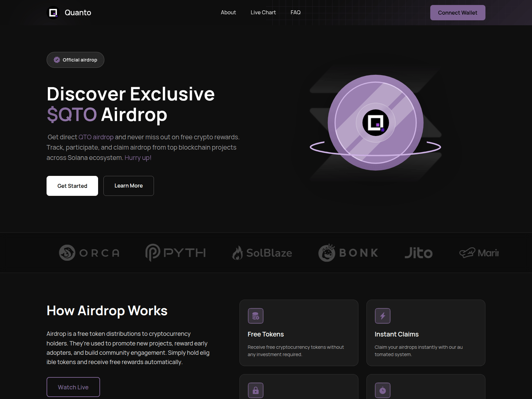Click the Free Tokens coins icon
This screenshot has height=399, width=532.
pyautogui.click(x=256, y=316)
